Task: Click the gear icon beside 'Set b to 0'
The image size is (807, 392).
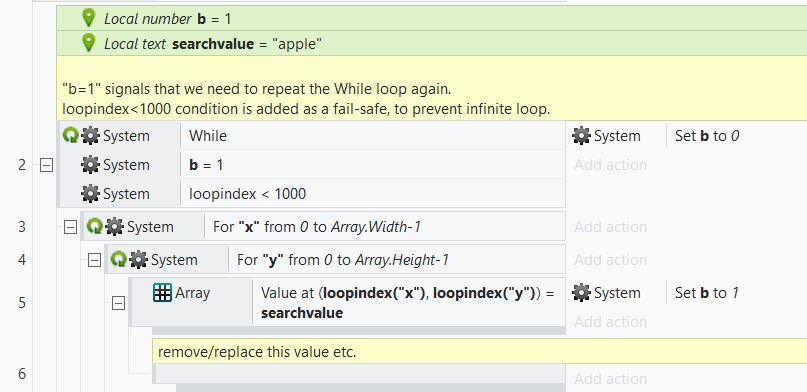Action: click(x=581, y=136)
